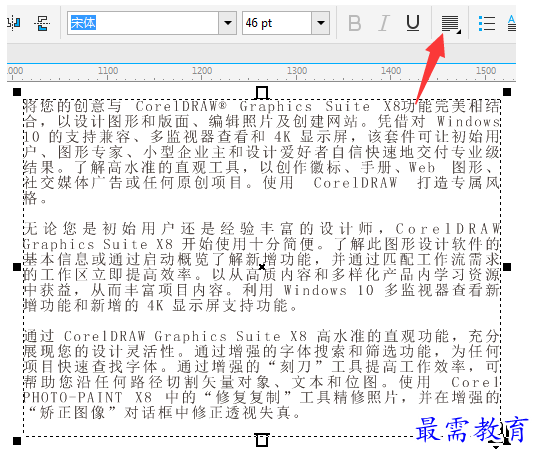Click the top text flow tab of frame
537x461 pixels.
(262, 92)
